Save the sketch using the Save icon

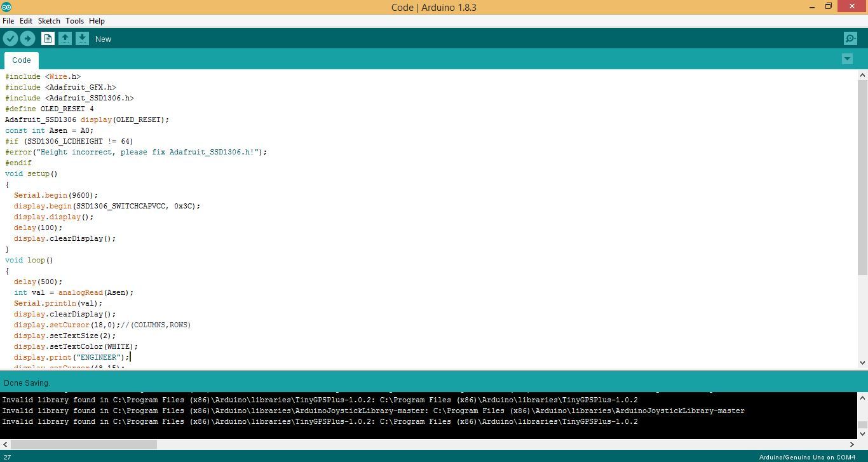(82, 38)
